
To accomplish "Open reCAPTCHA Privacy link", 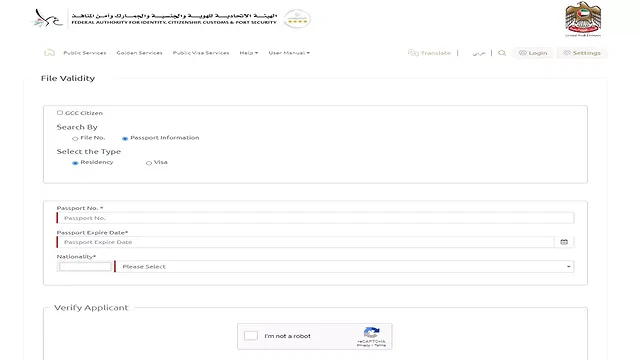I will coord(363,345).
